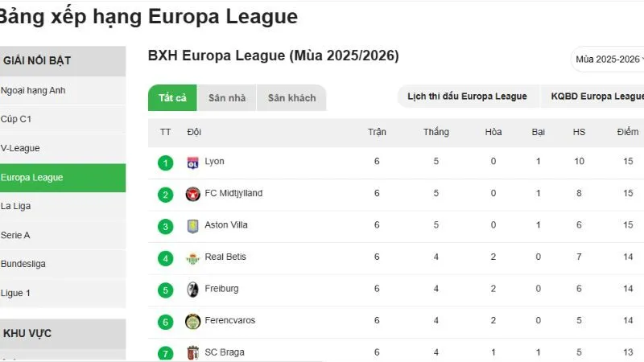Switch to the Sân khách tab

click(x=291, y=98)
